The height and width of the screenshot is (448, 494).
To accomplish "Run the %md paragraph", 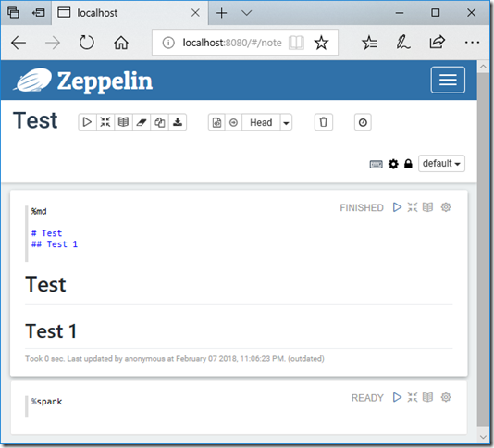I will click(397, 207).
